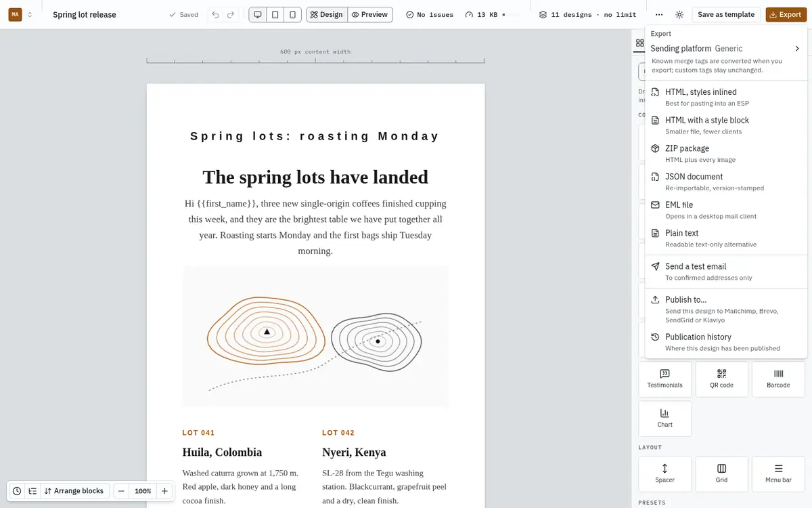Click the Arrange blocks button
The image size is (812, 508).
(74, 491)
